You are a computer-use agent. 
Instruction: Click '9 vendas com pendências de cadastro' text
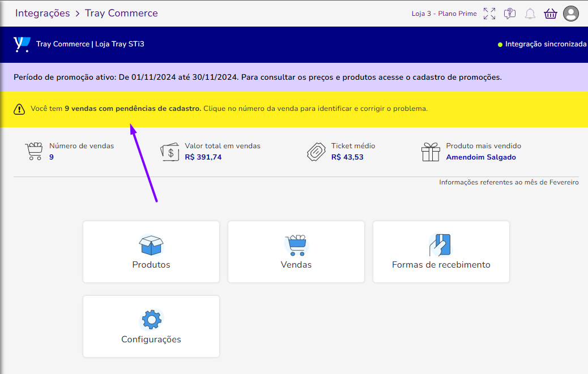click(x=133, y=109)
